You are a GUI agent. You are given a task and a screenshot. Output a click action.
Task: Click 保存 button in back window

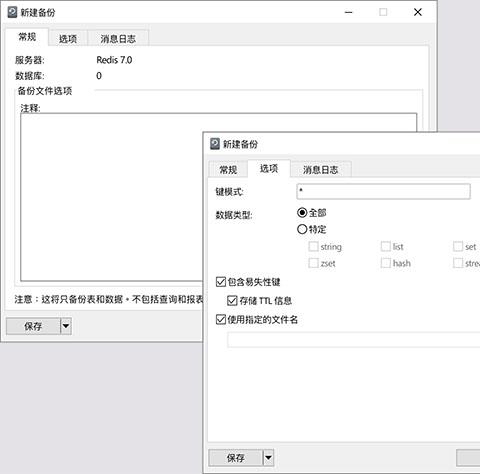coord(33,326)
